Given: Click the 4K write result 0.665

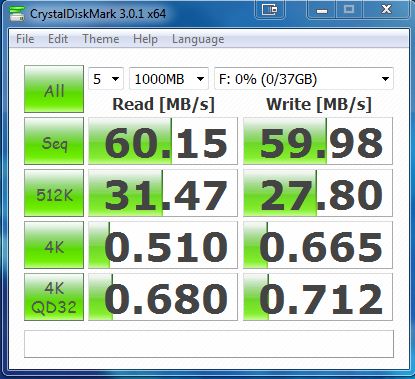Looking at the screenshot, I should (318, 245).
